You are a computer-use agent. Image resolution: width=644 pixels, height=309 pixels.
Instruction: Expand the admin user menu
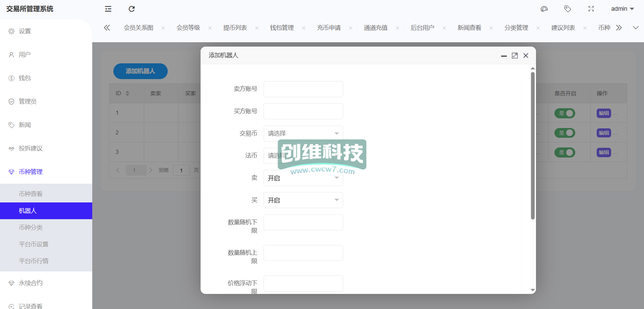(622, 9)
